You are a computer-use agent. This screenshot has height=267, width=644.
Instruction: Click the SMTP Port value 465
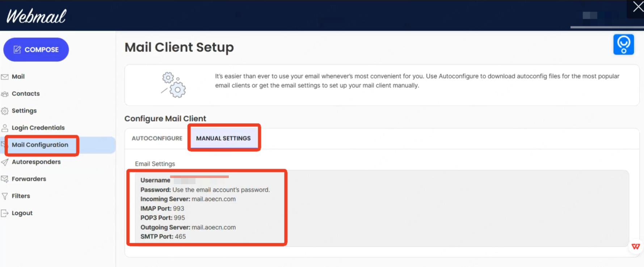tap(180, 237)
